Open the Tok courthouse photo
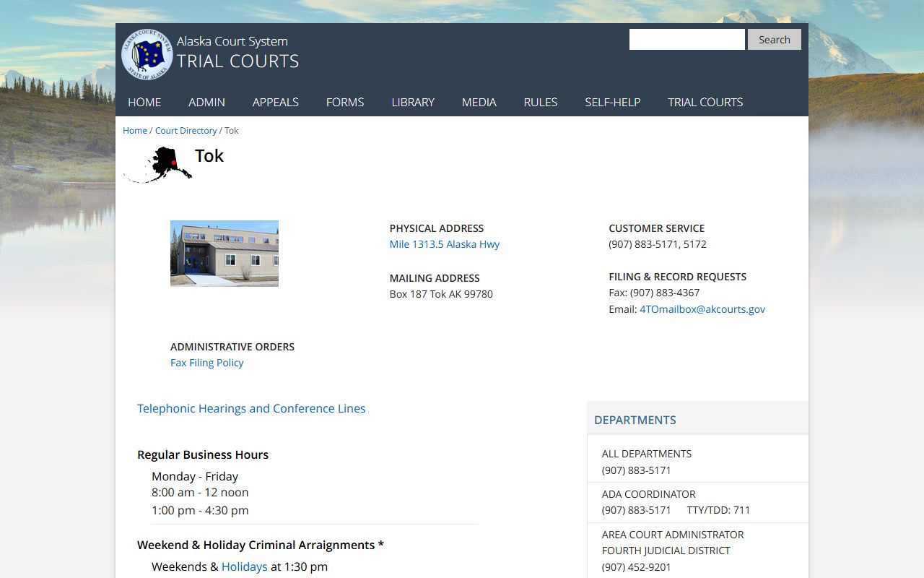This screenshot has height=578, width=924. coord(225,254)
